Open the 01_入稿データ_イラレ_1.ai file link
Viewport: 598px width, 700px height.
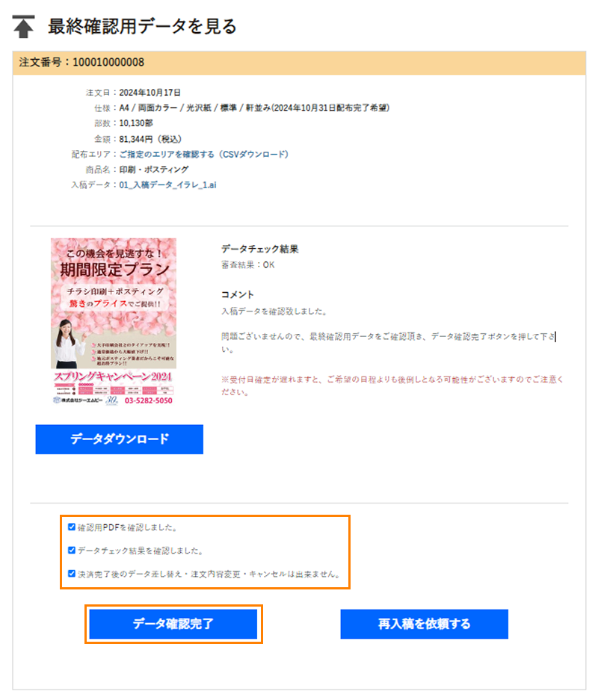tap(167, 185)
